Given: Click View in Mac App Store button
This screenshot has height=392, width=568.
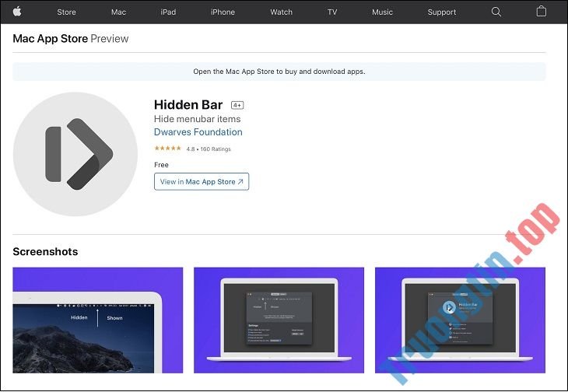Looking at the screenshot, I should click(x=202, y=181).
